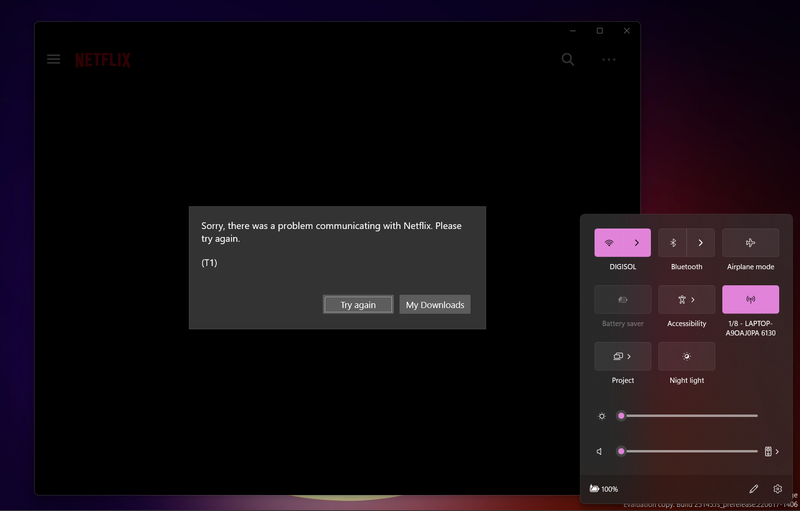Open My Downloads from the error dialog
The width and height of the screenshot is (800, 511).
[435, 304]
